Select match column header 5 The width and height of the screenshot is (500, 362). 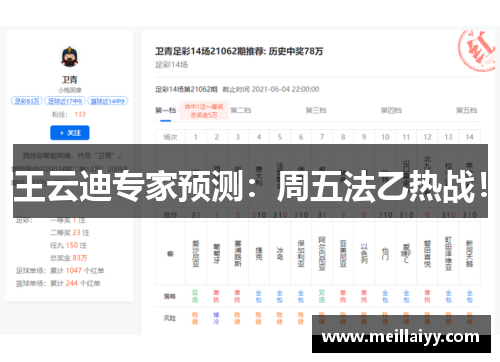tap(280, 137)
